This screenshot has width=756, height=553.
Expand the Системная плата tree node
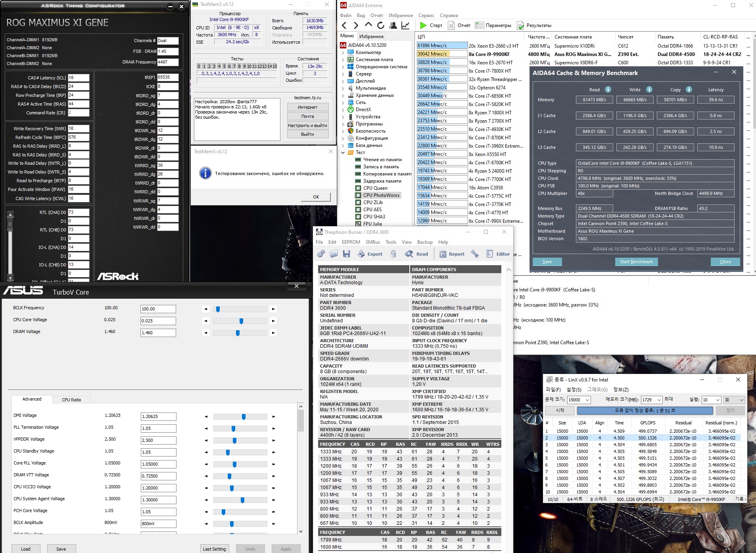343,60
